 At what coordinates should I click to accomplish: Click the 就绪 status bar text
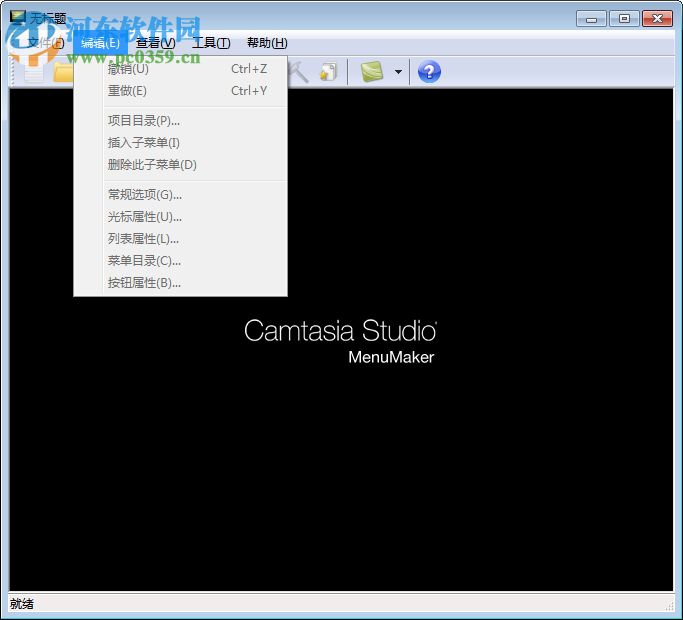pos(22,604)
